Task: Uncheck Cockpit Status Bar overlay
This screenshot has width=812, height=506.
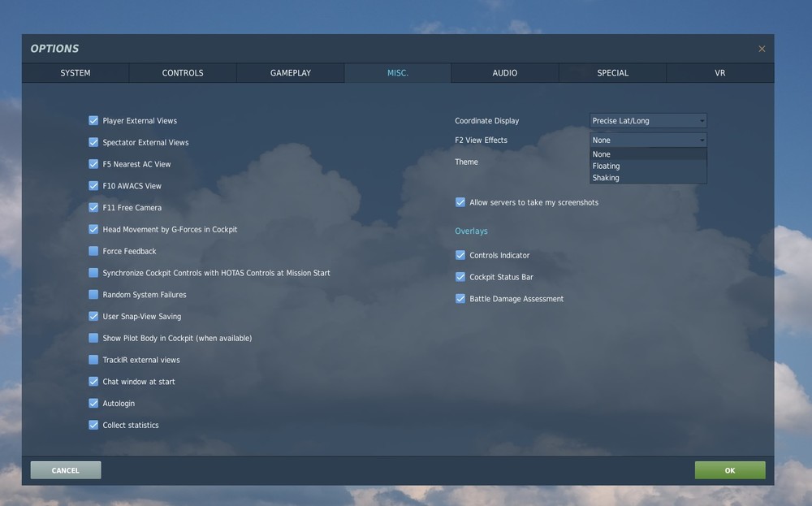Action: point(460,277)
